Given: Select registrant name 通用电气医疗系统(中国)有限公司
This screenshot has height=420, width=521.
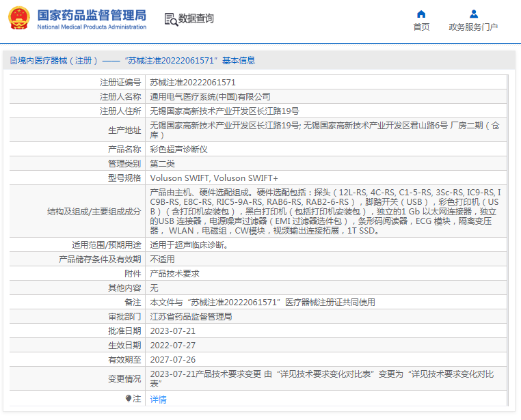Looking at the screenshot, I should [210, 96].
